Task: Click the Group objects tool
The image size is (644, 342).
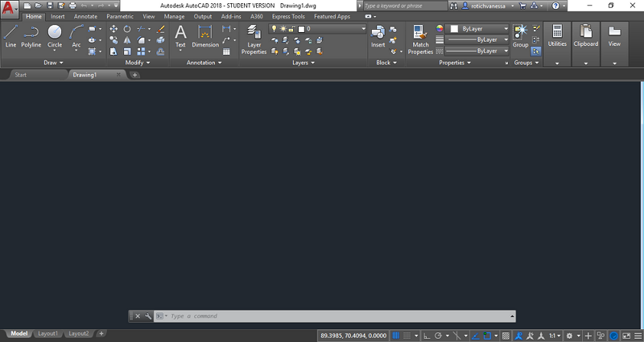Action: coord(521,35)
